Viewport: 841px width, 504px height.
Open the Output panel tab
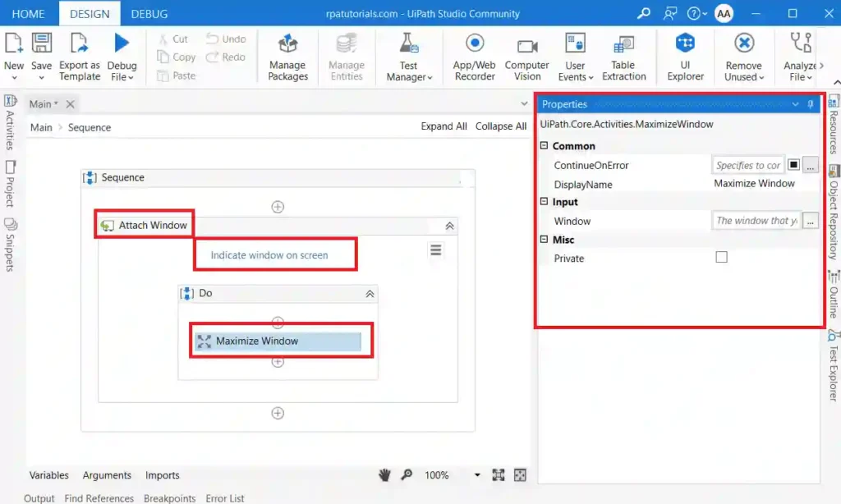tap(39, 498)
